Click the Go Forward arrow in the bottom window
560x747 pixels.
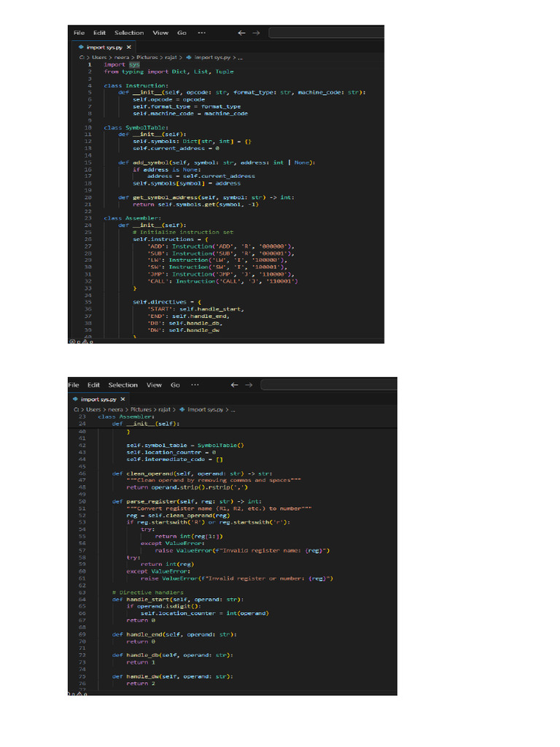click(x=249, y=385)
